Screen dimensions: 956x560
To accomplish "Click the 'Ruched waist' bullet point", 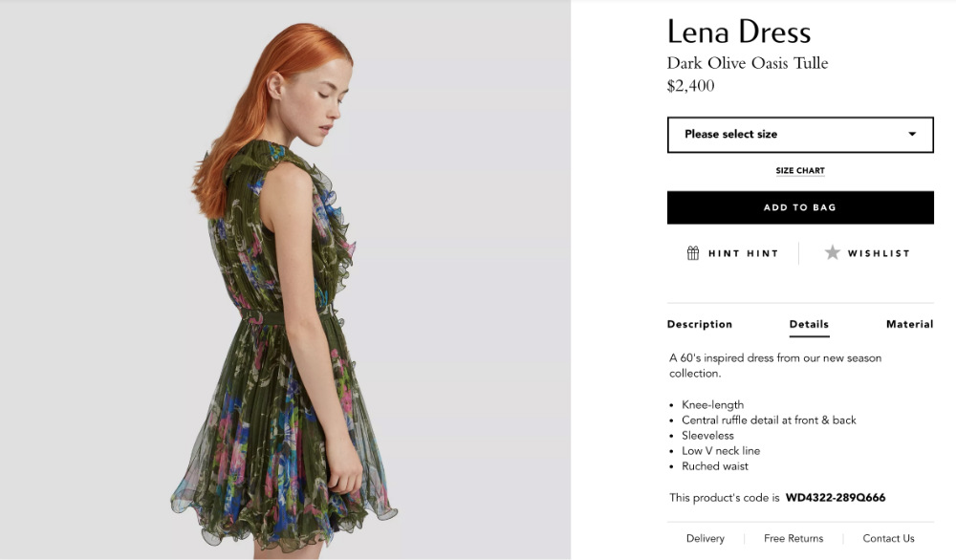I will pos(715,466).
